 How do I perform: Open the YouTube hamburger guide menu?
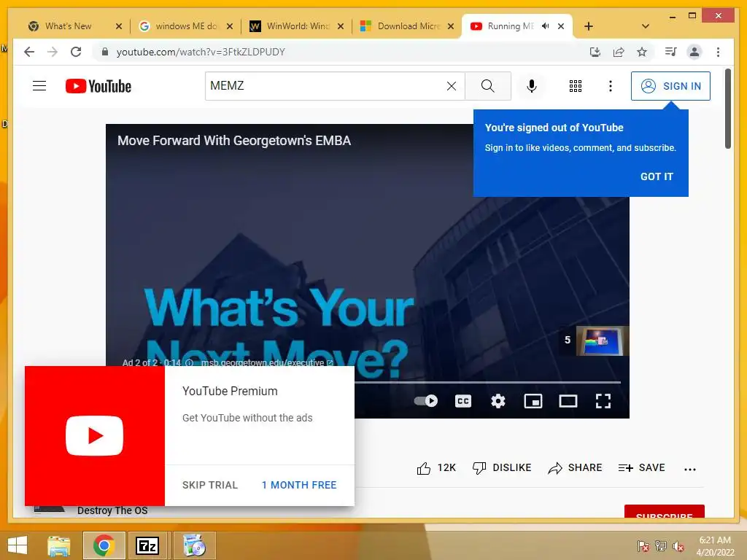coord(39,86)
